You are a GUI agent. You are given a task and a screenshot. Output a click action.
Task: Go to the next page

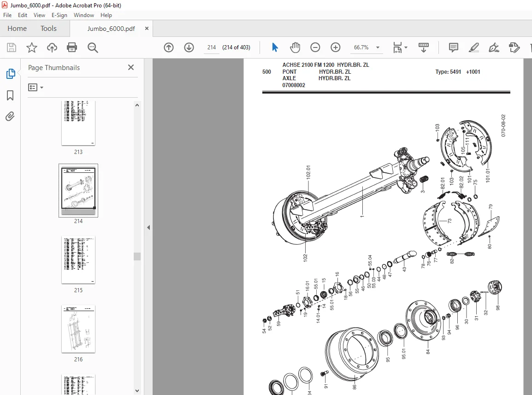[x=189, y=47]
